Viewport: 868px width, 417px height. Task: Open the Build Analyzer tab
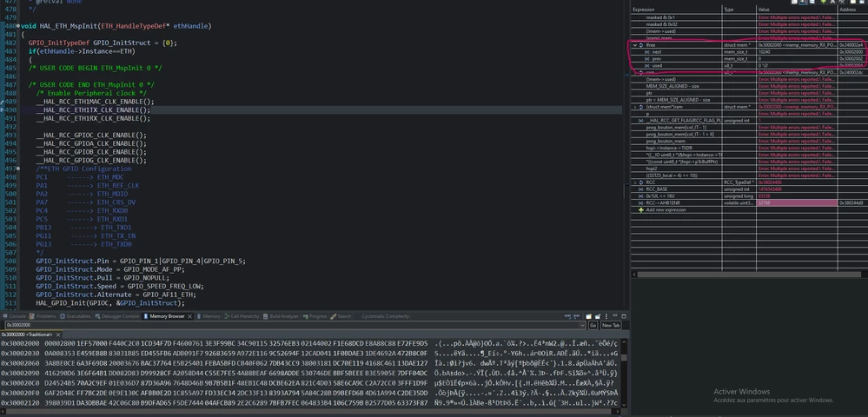point(281,316)
